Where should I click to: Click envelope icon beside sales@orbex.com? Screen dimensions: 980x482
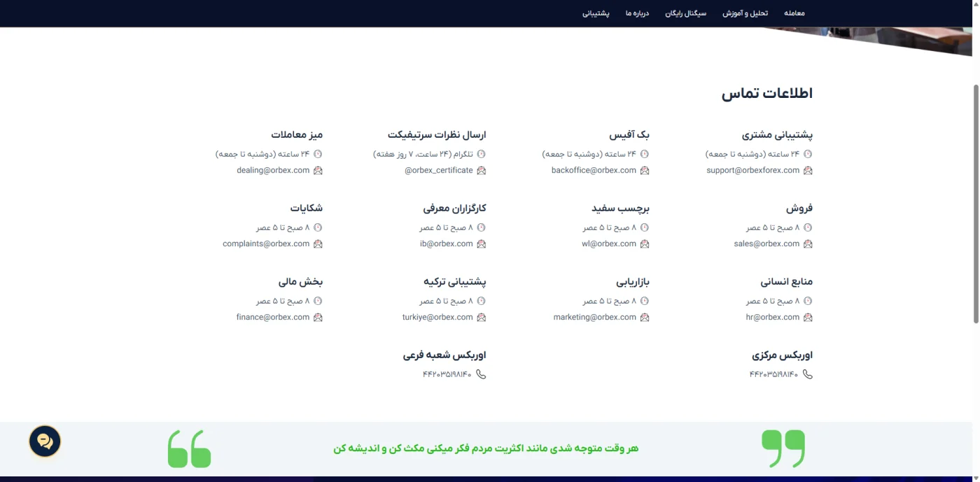point(808,244)
